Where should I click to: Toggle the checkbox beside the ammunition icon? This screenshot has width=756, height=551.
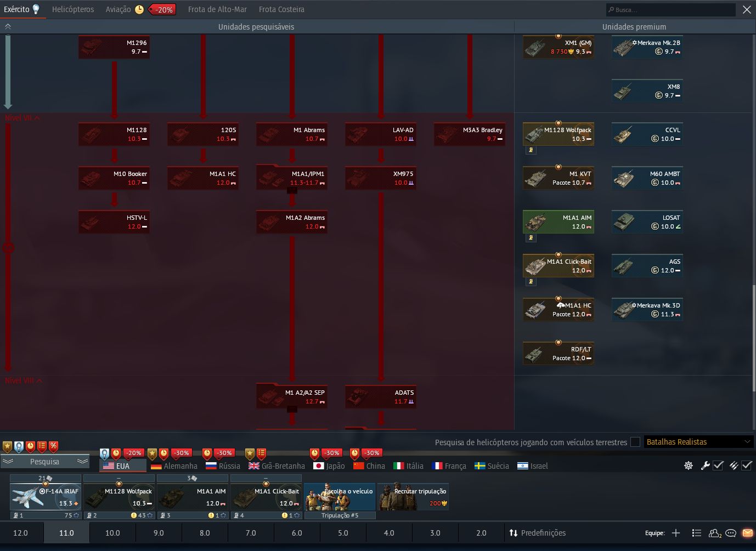747,465
